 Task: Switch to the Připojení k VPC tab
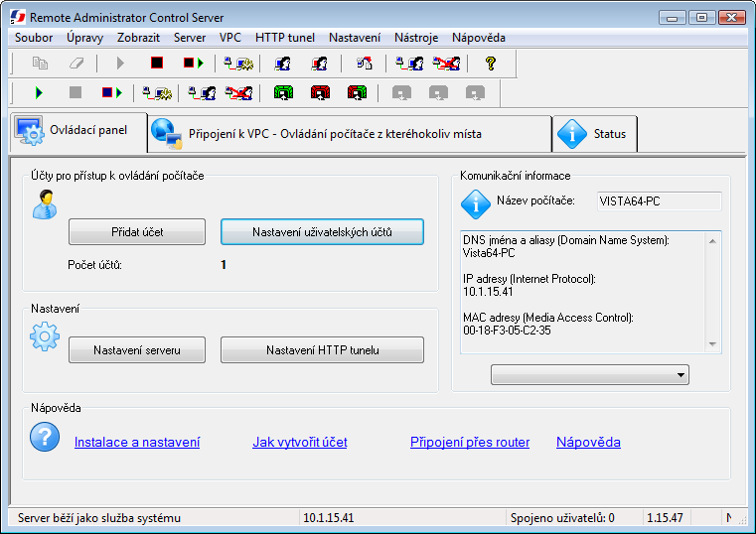click(350, 134)
